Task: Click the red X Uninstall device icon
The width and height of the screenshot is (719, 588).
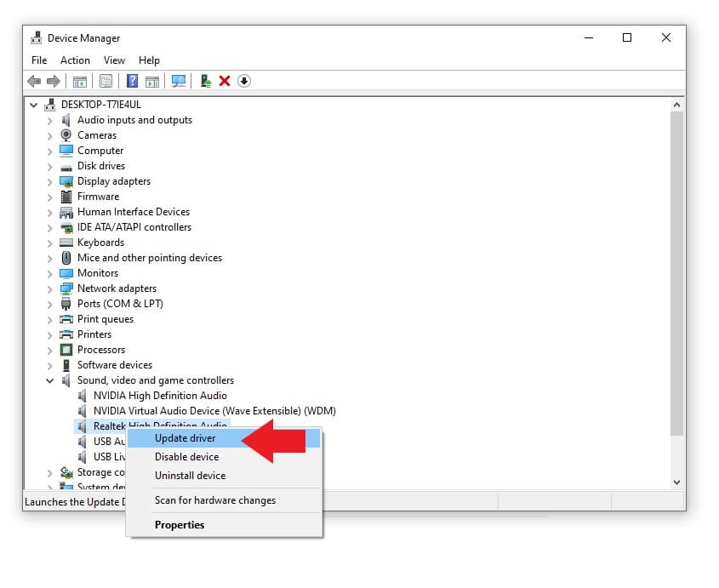Action: tap(224, 81)
